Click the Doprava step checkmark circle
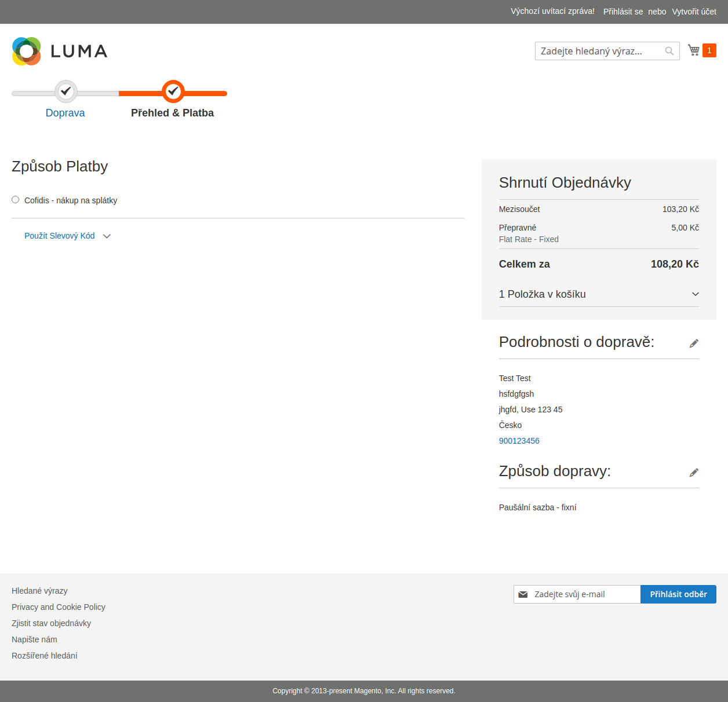 click(66, 91)
